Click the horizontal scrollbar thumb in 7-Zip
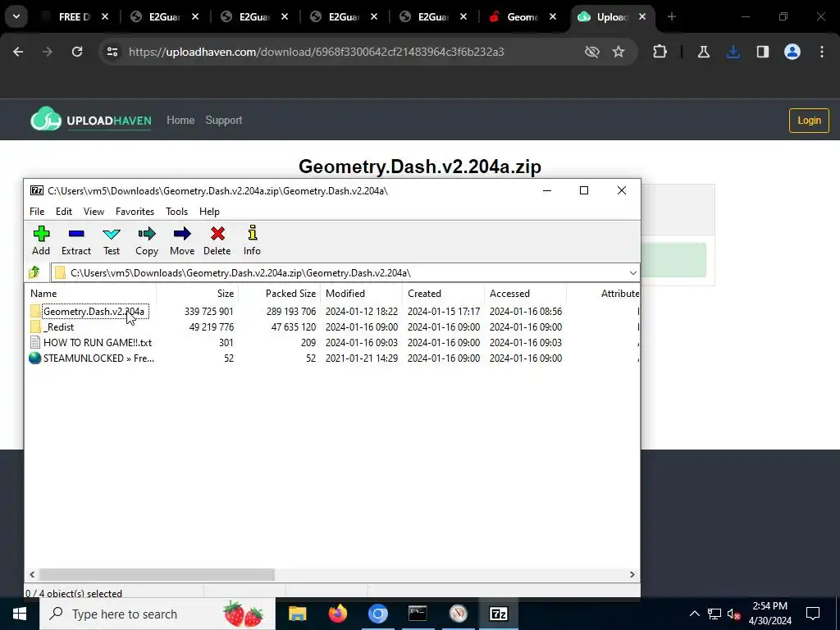Image resolution: width=840 pixels, height=630 pixels. coord(157,574)
